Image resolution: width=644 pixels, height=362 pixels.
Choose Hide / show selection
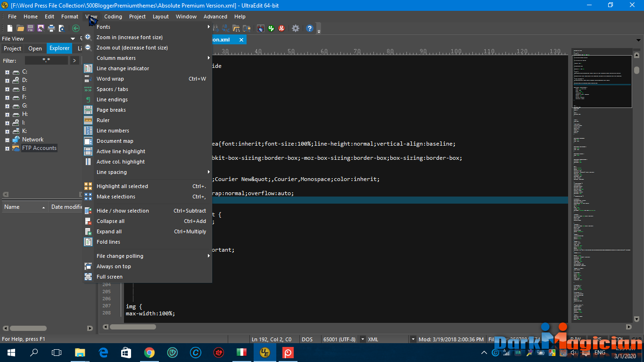coord(147,211)
